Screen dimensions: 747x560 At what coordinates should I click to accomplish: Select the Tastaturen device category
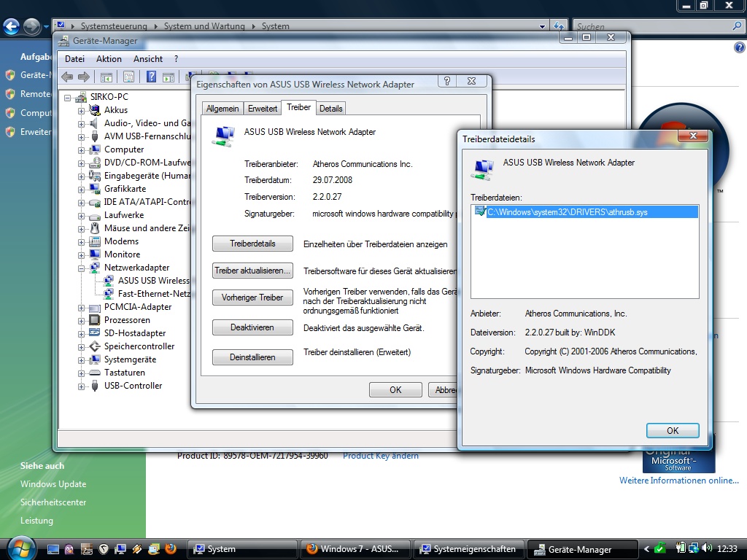[x=124, y=373]
